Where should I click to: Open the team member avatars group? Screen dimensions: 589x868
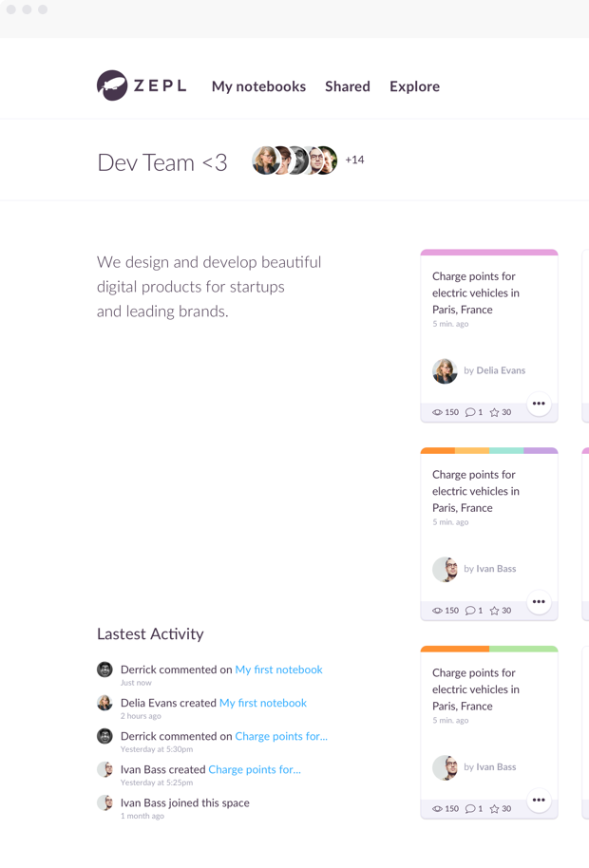[x=294, y=160]
